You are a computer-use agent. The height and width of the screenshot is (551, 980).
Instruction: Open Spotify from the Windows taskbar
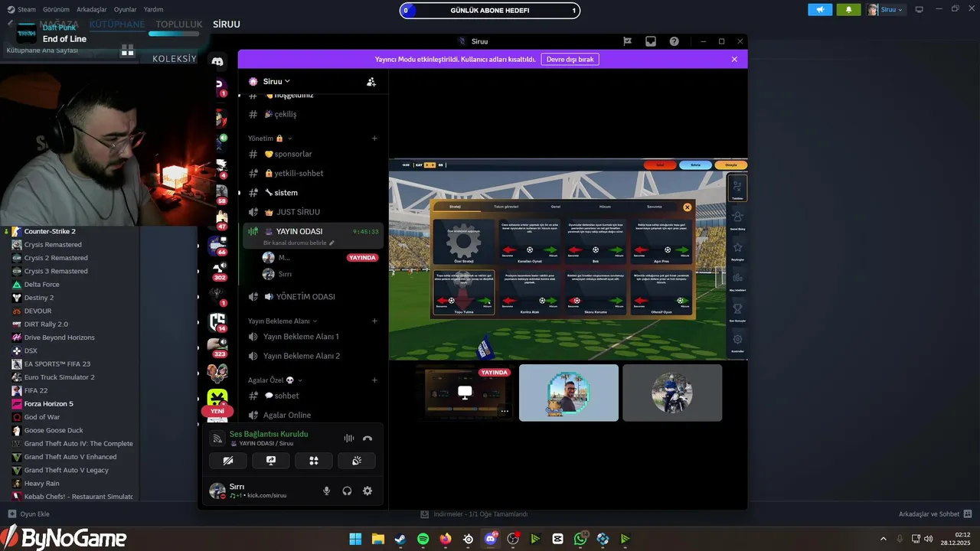pyautogui.click(x=423, y=539)
